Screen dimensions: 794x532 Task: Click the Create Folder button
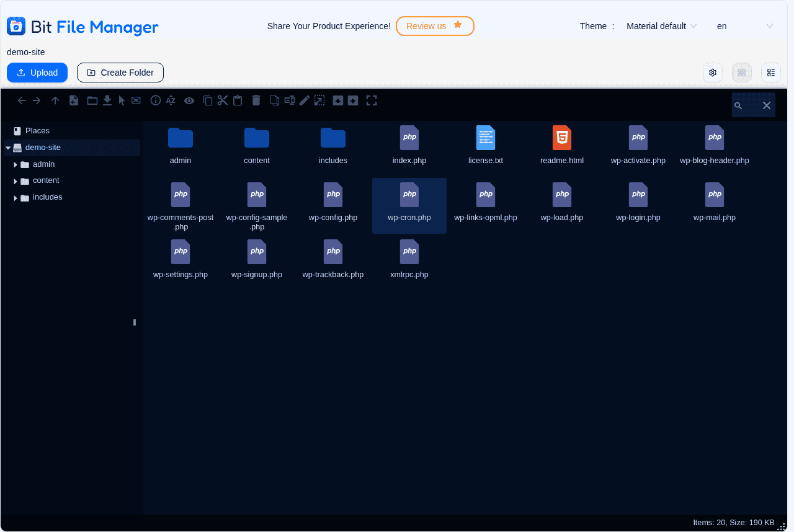(120, 73)
